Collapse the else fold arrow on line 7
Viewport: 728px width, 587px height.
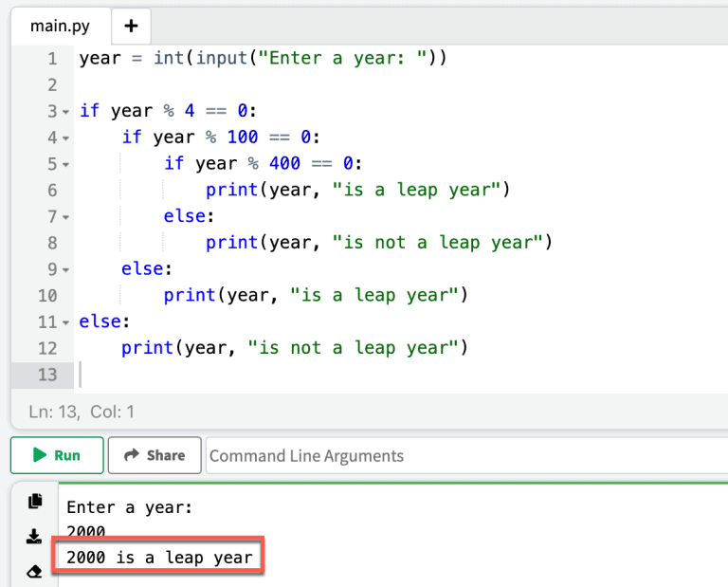click(66, 217)
